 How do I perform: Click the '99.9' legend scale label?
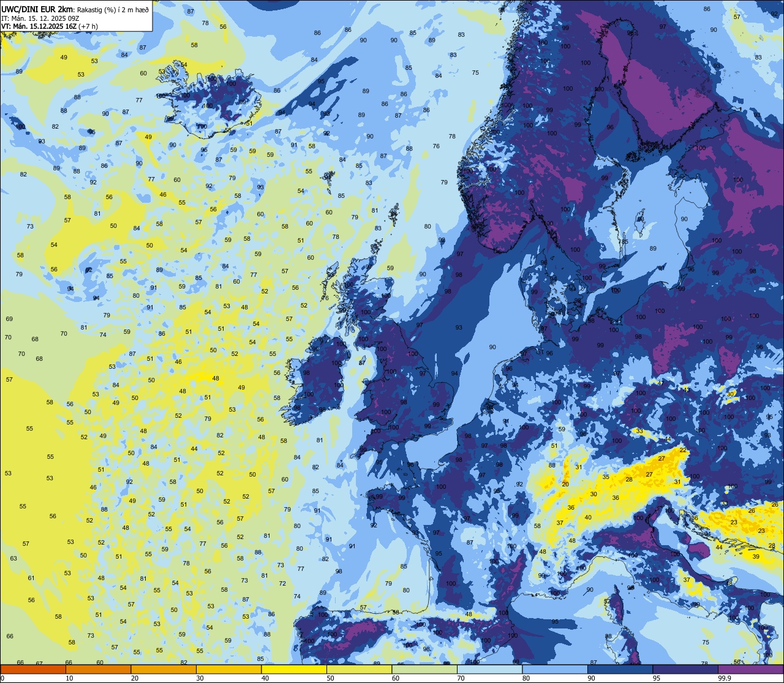coord(725,677)
